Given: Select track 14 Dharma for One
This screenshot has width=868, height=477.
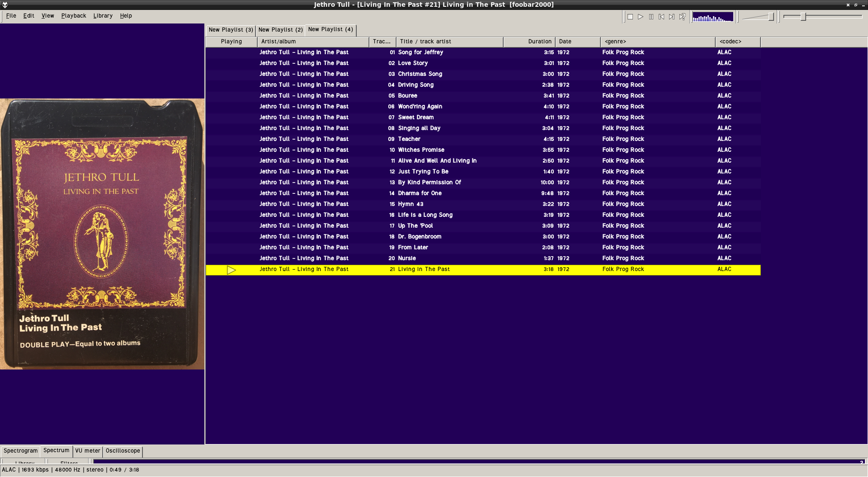Looking at the screenshot, I should (483, 193).
